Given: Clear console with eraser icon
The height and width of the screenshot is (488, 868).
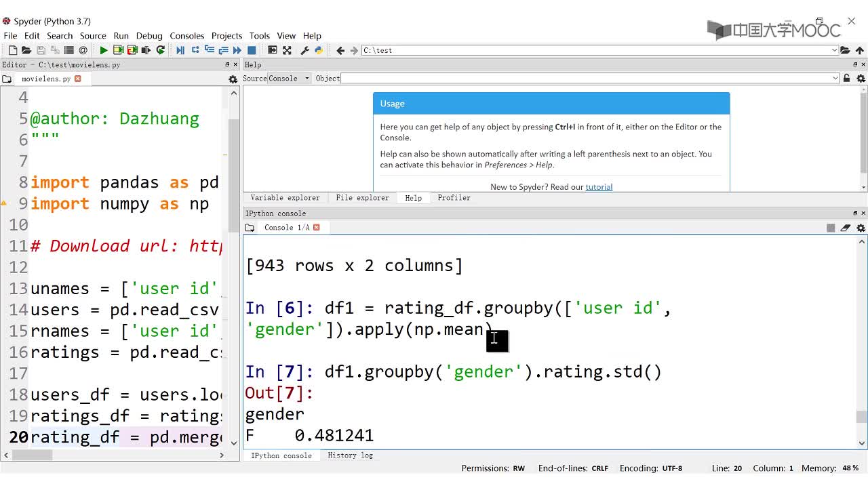Looking at the screenshot, I should coord(846,228).
